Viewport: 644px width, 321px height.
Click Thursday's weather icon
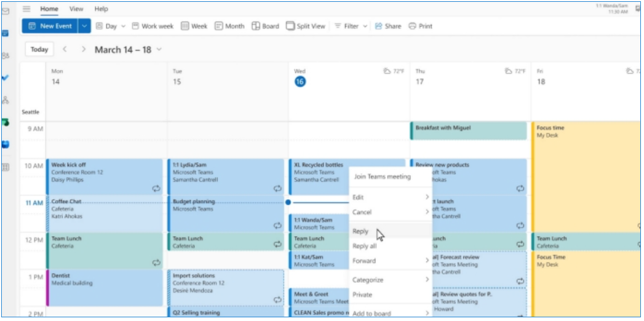coord(509,71)
